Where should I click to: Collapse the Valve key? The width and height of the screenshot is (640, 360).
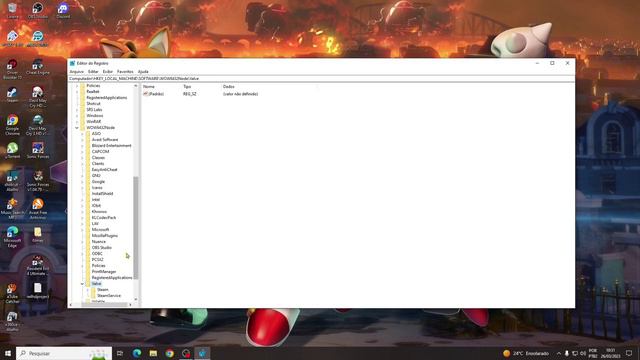(x=82, y=284)
